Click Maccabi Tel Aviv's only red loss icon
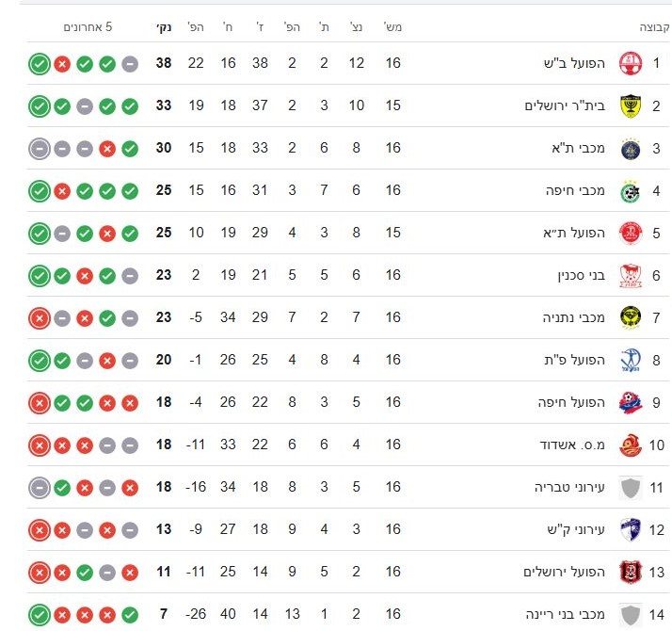672x631 pixels. [x=107, y=149]
